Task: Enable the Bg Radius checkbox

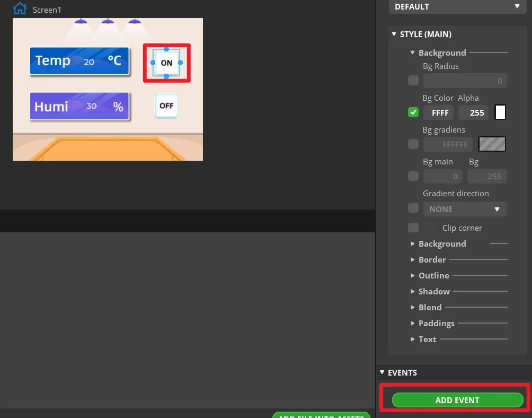Action: [413, 81]
